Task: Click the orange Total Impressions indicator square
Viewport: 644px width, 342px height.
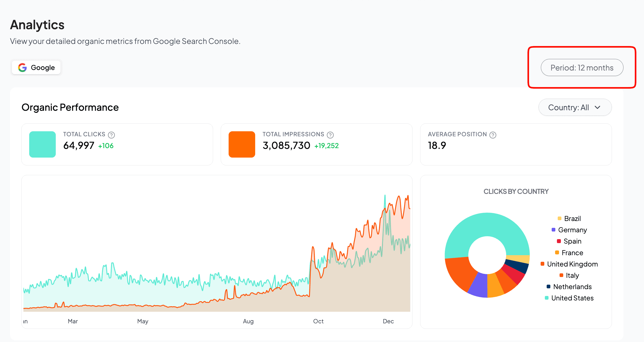Action: (241, 144)
